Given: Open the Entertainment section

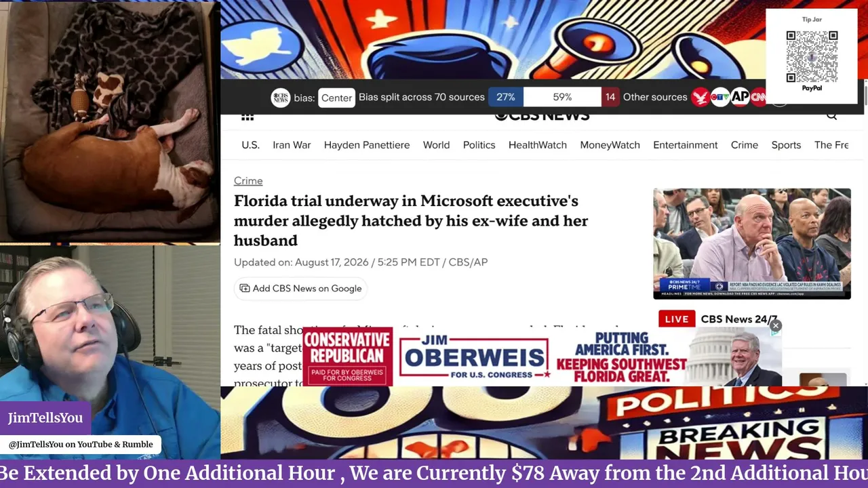Looking at the screenshot, I should pyautogui.click(x=685, y=145).
